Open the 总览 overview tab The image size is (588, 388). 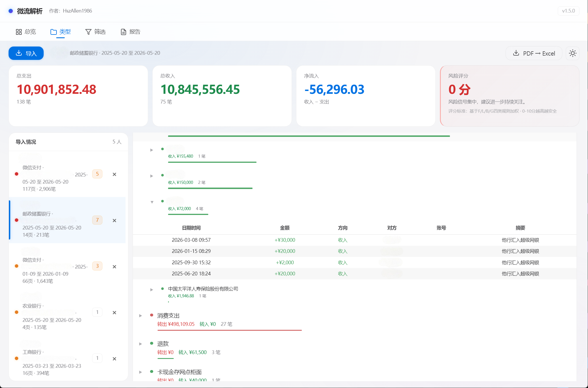26,32
